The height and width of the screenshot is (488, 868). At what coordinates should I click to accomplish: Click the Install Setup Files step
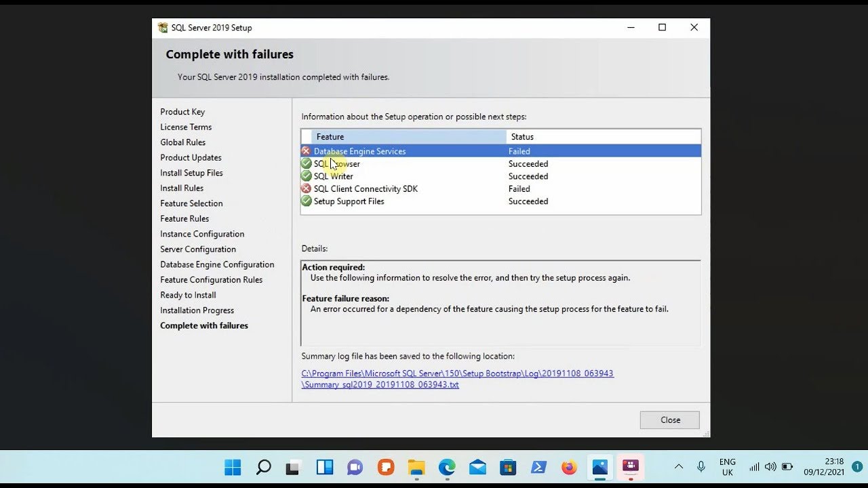191,173
